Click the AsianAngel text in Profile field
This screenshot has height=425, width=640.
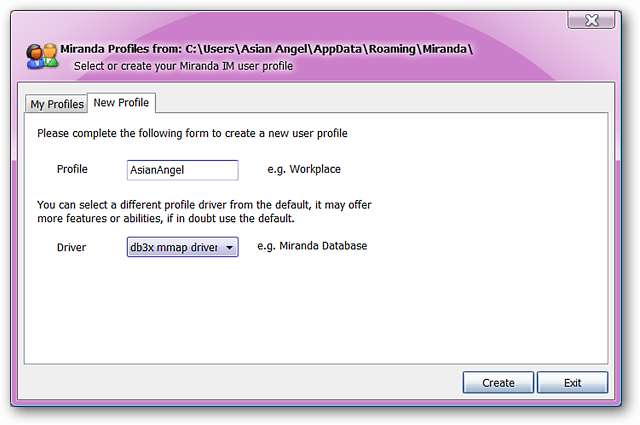(x=158, y=170)
